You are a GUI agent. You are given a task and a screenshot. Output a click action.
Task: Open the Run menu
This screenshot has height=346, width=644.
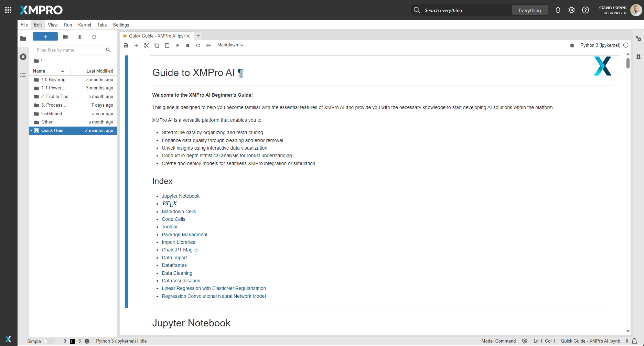click(68, 25)
